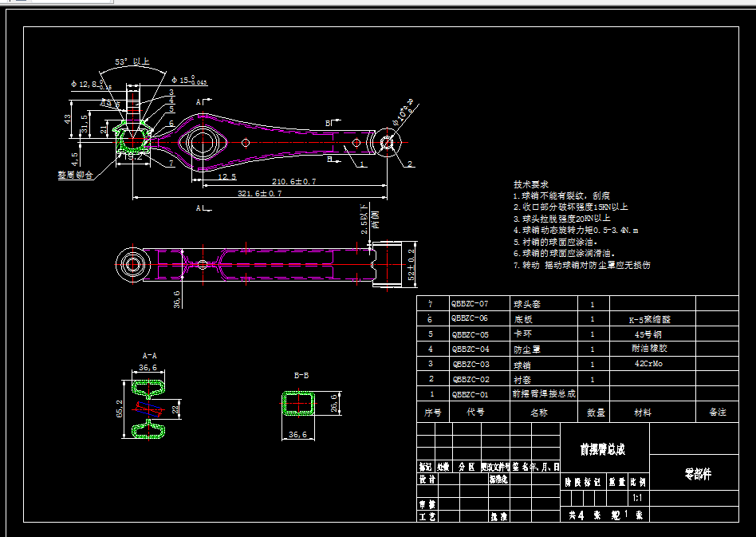Select the '4,5' vertical dimension
Image resolution: width=756 pixels, height=537 pixels.
[74, 159]
